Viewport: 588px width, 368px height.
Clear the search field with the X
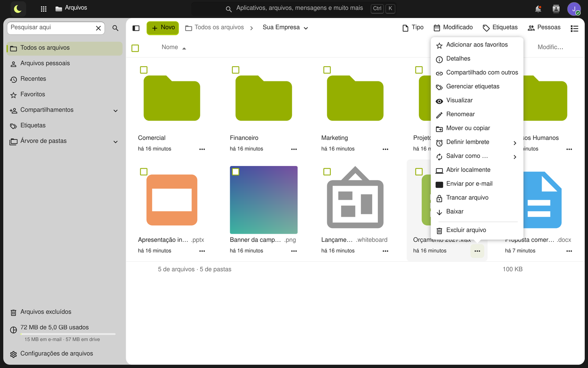pyautogui.click(x=98, y=28)
